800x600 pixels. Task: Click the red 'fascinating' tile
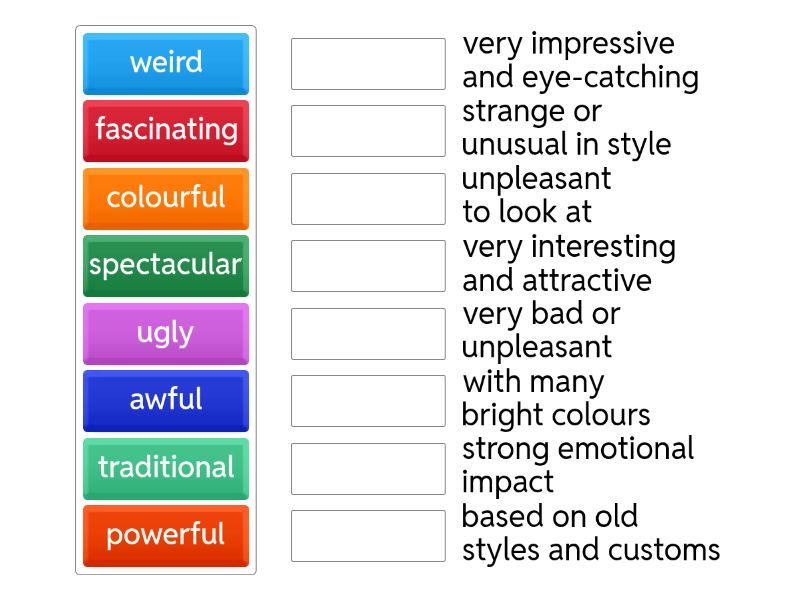click(166, 130)
